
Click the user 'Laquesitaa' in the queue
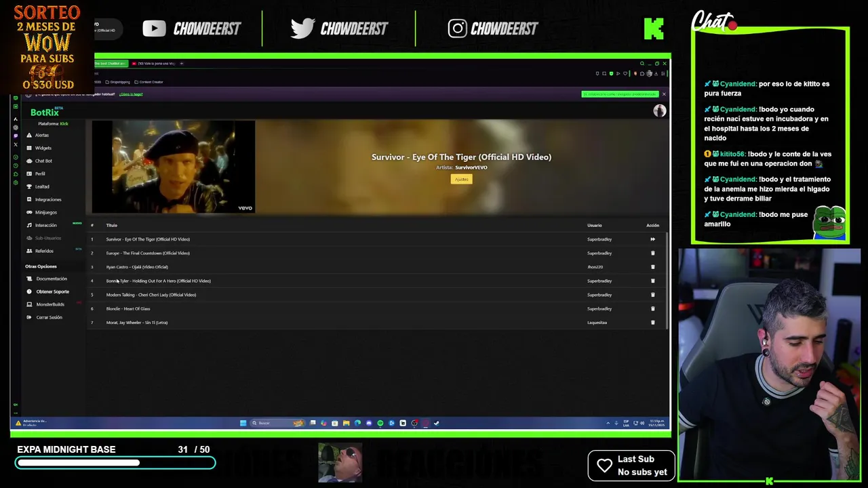[x=597, y=323]
